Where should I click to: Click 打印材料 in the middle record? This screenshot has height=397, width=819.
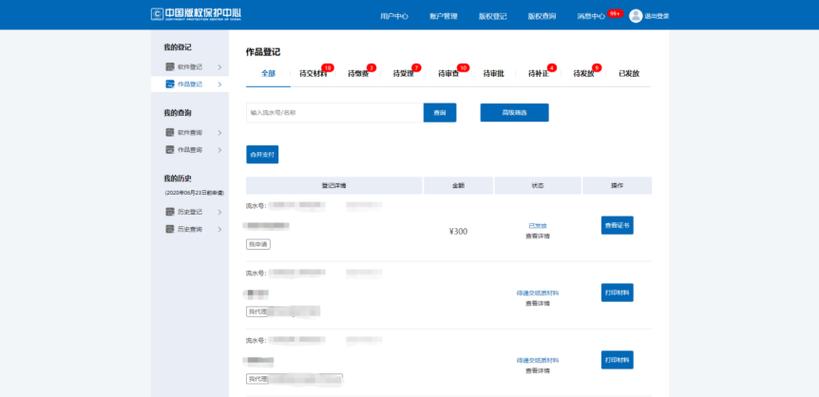pyautogui.click(x=617, y=293)
